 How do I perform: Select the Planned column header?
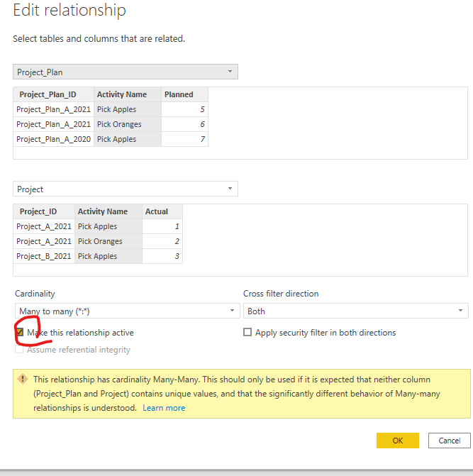point(185,94)
